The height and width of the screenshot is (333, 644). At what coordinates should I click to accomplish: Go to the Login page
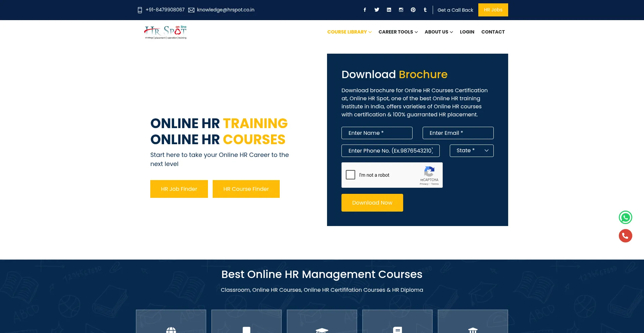click(467, 32)
